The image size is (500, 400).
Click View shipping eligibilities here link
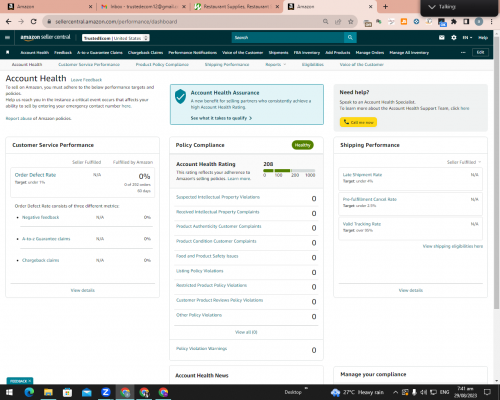click(453, 246)
